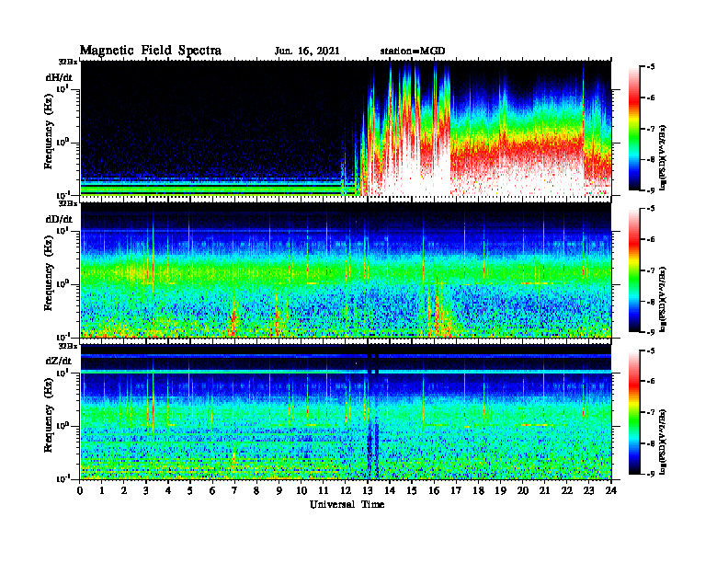Click the 10^0 frequency tick of dZ/dt panel
Viewport: 728px width, 563px height.
tap(63, 426)
